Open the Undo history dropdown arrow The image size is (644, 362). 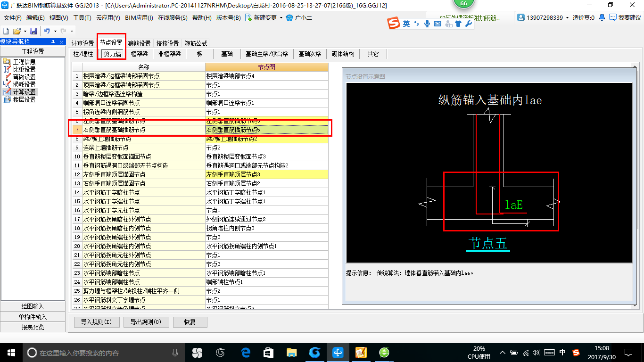tap(55, 31)
